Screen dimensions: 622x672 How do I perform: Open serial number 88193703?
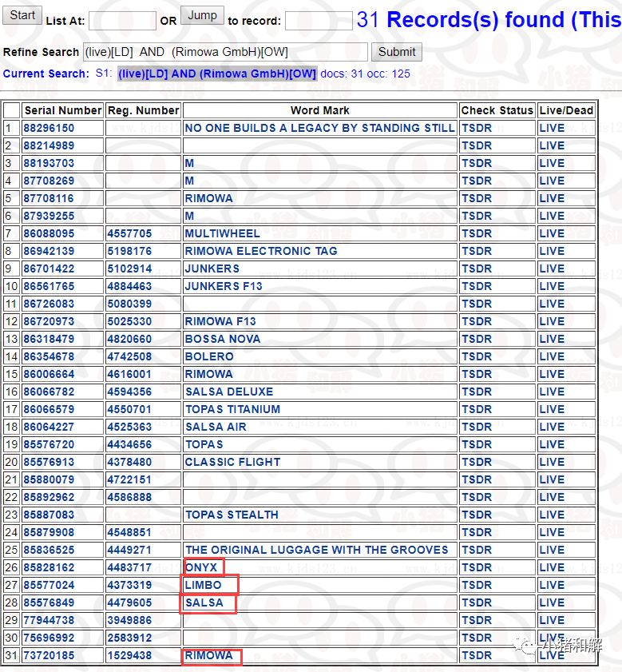[x=49, y=163]
